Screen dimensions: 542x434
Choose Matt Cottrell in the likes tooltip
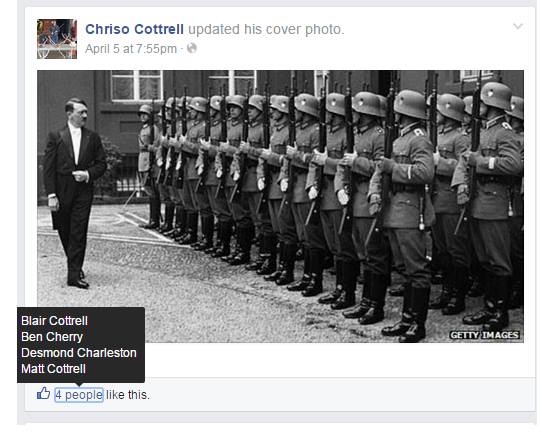click(x=53, y=369)
